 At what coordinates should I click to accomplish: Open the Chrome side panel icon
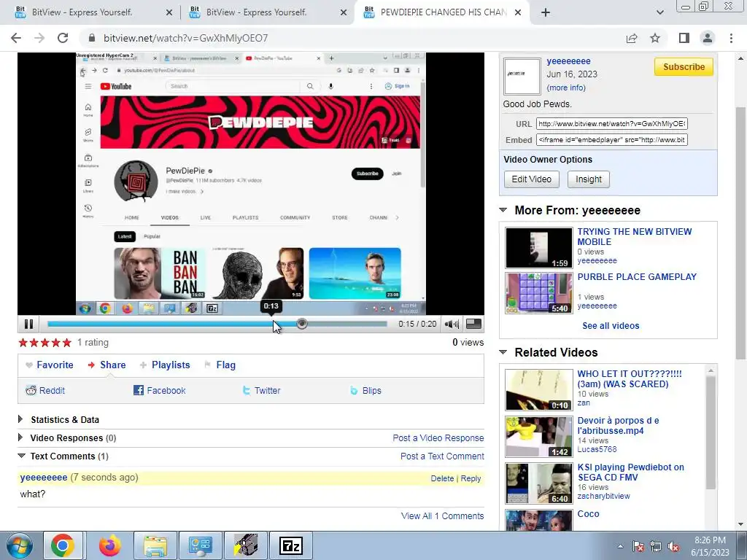(684, 38)
